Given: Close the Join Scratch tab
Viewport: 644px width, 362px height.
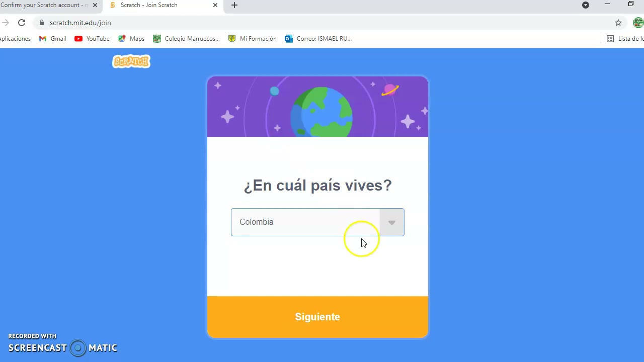Looking at the screenshot, I should coord(215,5).
